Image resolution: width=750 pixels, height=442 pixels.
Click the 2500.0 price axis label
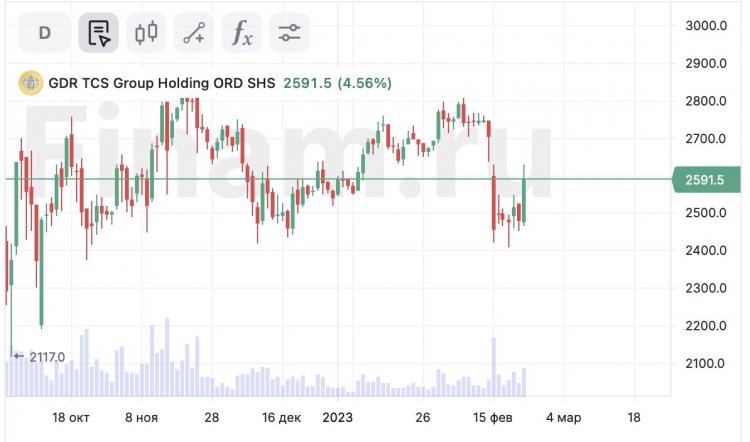[x=706, y=213]
